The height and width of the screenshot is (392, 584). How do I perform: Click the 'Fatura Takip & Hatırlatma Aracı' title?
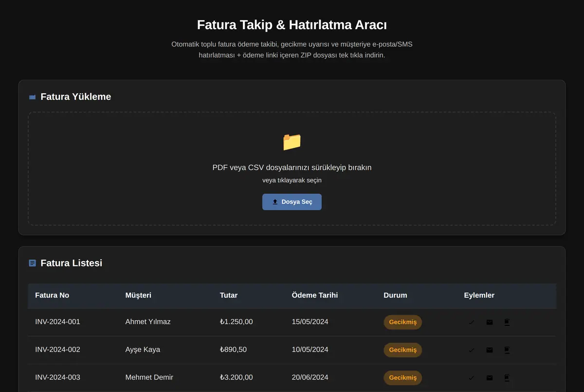(292, 25)
